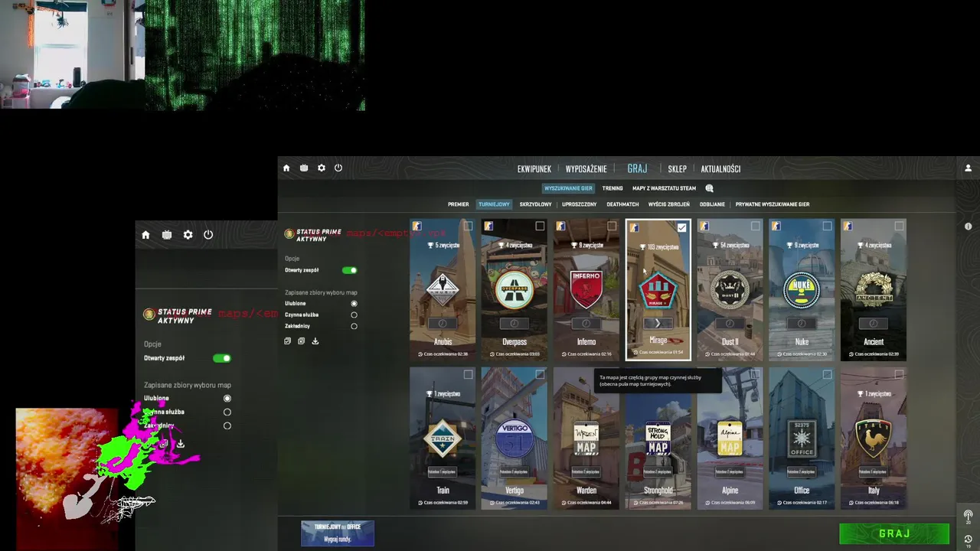Toggle Otwarty zespół switch beside the Anubis card
The width and height of the screenshot is (980, 551).
pyautogui.click(x=350, y=270)
